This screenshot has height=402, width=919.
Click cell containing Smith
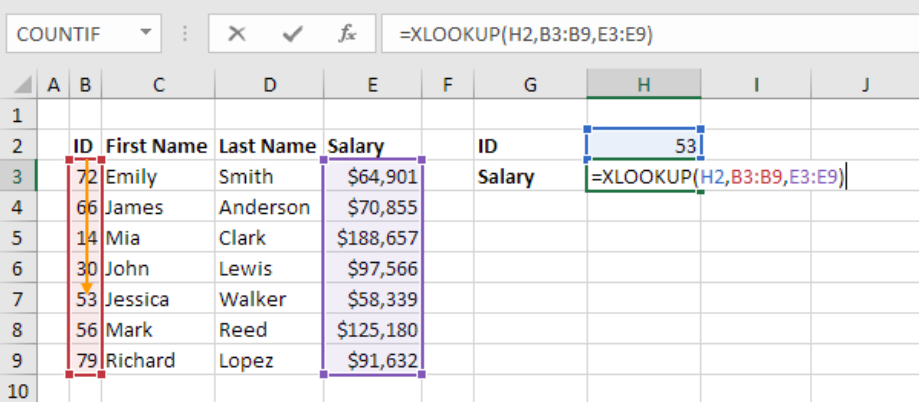tap(269, 176)
